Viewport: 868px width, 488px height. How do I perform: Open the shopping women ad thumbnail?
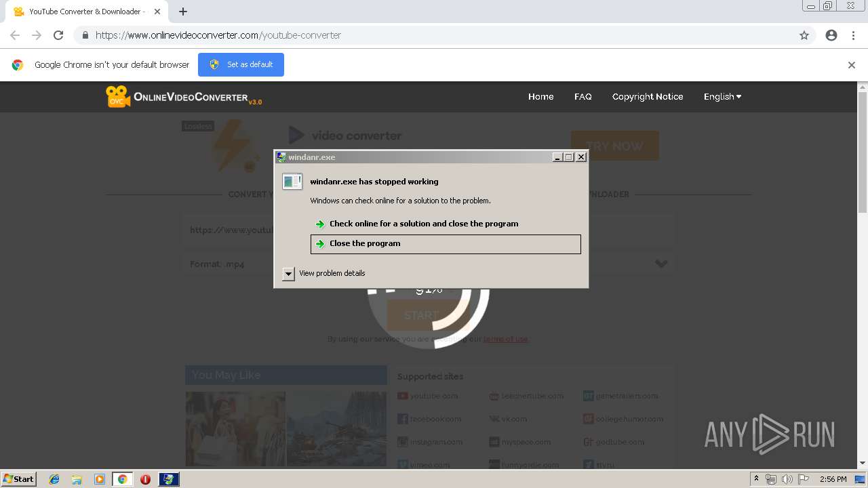(235, 428)
